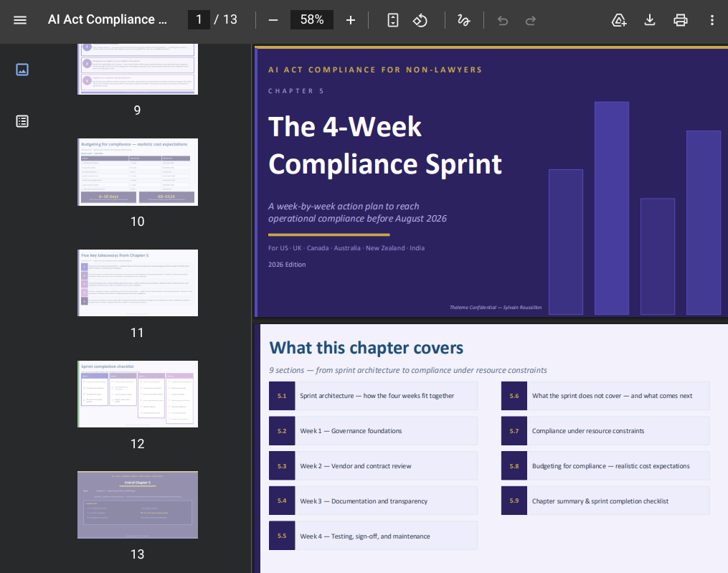The image size is (728, 573).
Task: Click 'AI ACT COMPLIANCE FOR NON-LAWYERS' header text
Action: click(375, 70)
